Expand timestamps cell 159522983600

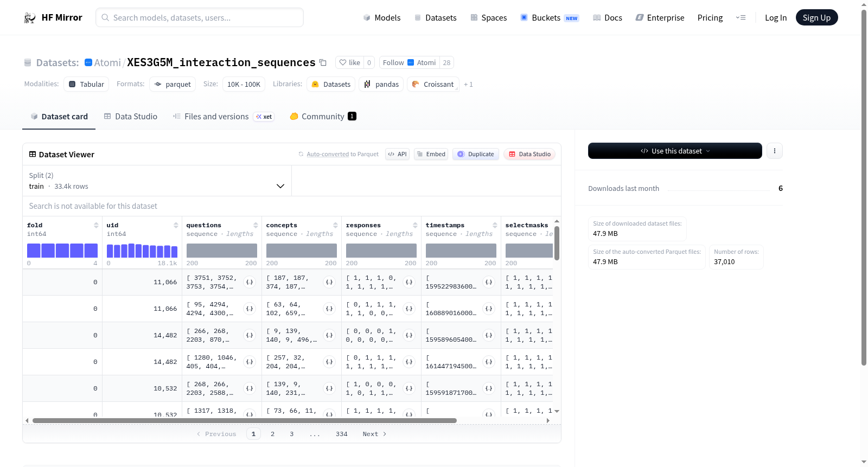pos(489,282)
